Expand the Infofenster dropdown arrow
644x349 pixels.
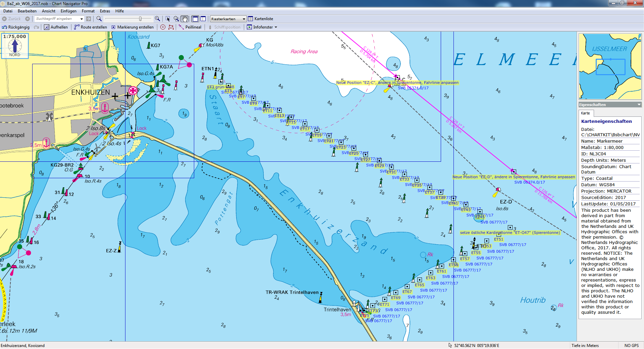click(x=276, y=27)
